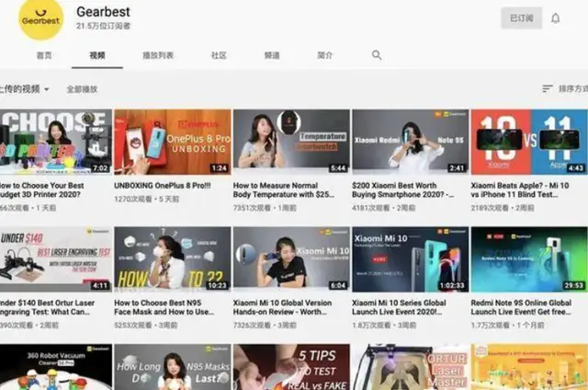Open the How Long N95 Masks Last thumbnail
Image resolution: width=588 pixels, height=390 pixels.
173,367
